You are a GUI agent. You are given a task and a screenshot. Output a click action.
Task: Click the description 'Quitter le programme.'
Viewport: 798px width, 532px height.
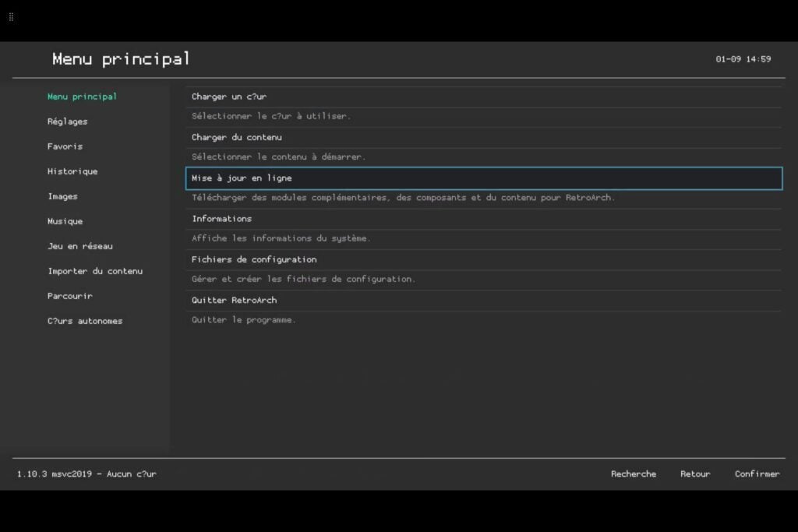(x=244, y=319)
